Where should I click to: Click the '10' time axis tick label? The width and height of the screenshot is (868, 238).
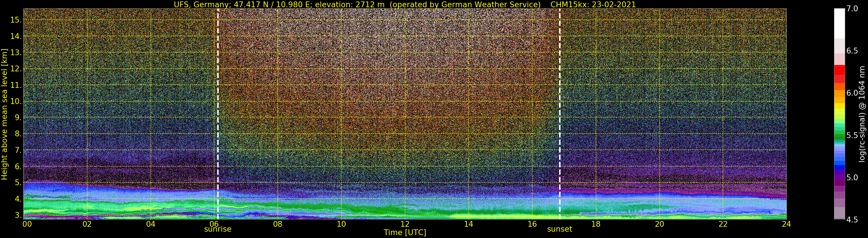341,224
